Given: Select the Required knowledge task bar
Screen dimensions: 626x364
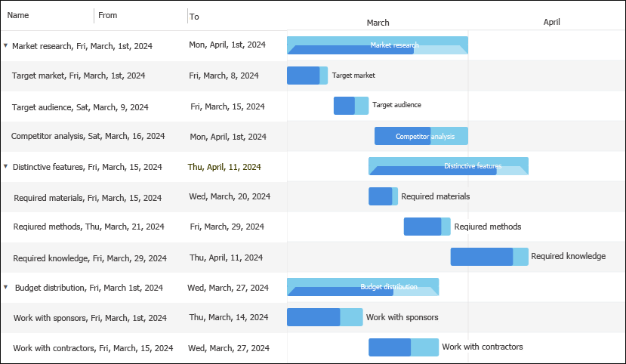Looking at the screenshot, I should click(489, 257).
